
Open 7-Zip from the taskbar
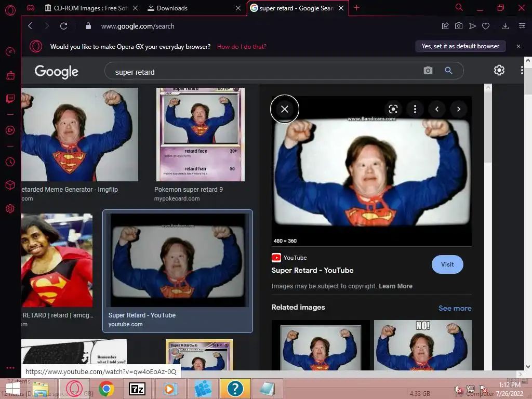point(137,389)
